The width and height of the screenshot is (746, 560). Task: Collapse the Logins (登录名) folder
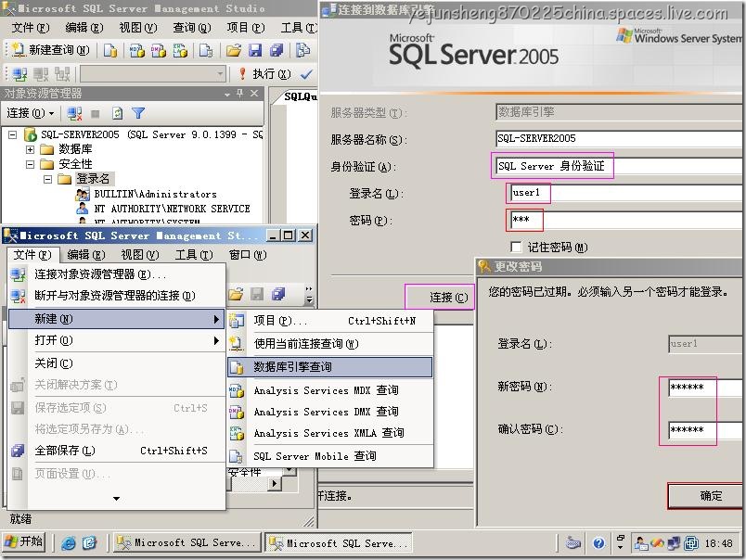(x=47, y=179)
